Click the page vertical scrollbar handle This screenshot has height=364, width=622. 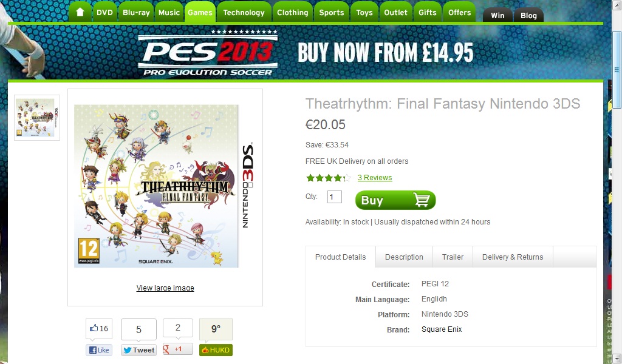[x=617, y=69]
